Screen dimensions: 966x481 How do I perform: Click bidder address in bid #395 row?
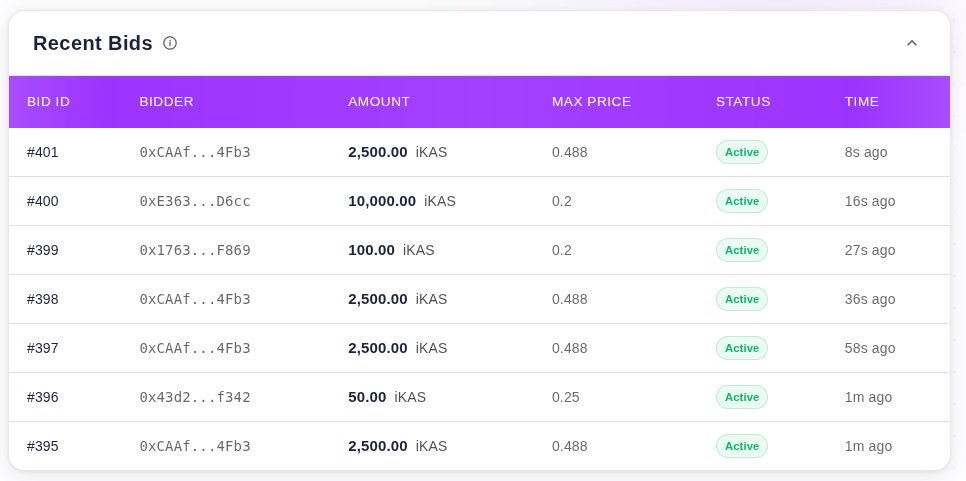point(195,446)
